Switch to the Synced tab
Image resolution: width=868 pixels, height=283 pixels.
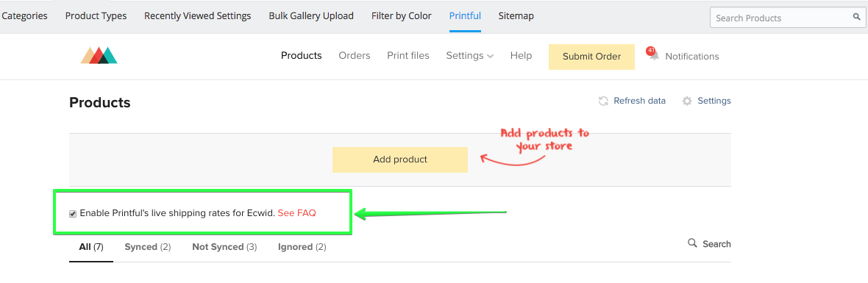click(x=147, y=247)
